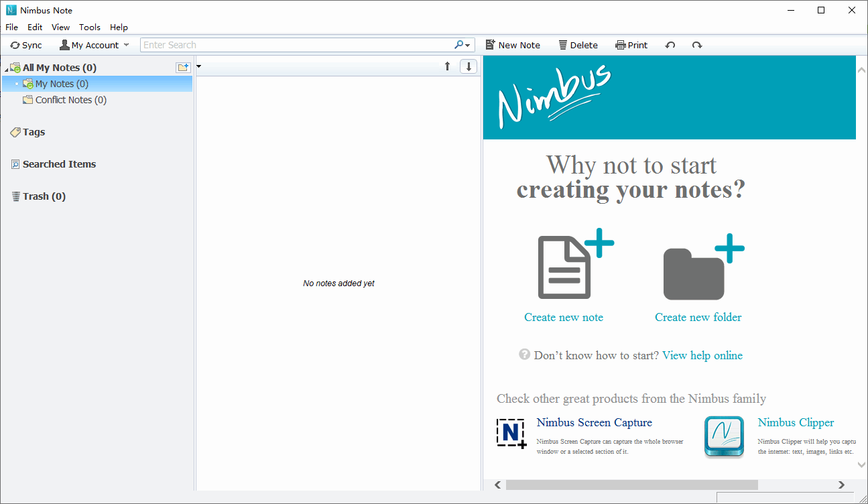
Task: Select All My Notes (0)
Action: 60,68
